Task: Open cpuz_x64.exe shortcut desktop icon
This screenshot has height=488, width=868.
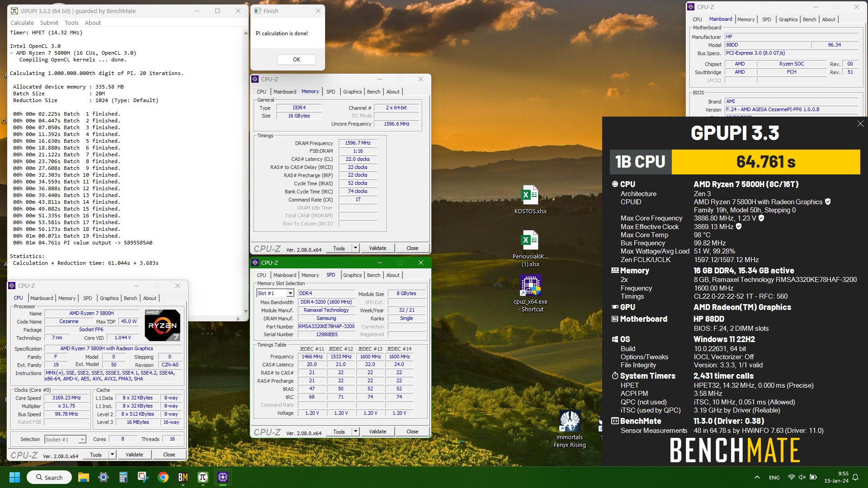Action: coord(530,294)
